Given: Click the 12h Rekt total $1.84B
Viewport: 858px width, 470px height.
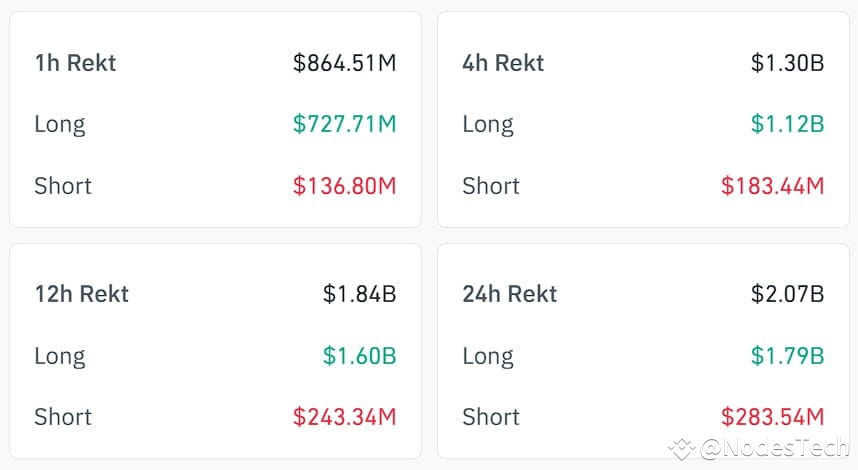Looking at the screenshot, I should (360, 294).
